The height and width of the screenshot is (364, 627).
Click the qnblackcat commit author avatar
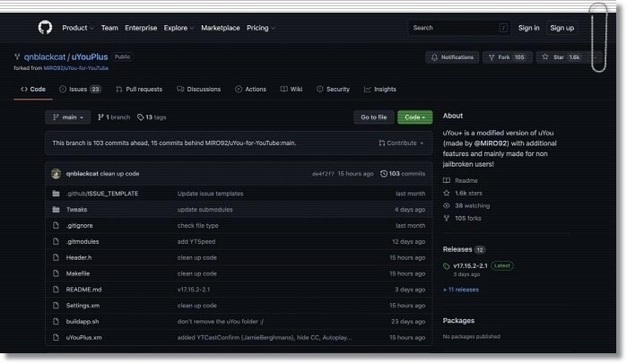click(x=56, y=173)
